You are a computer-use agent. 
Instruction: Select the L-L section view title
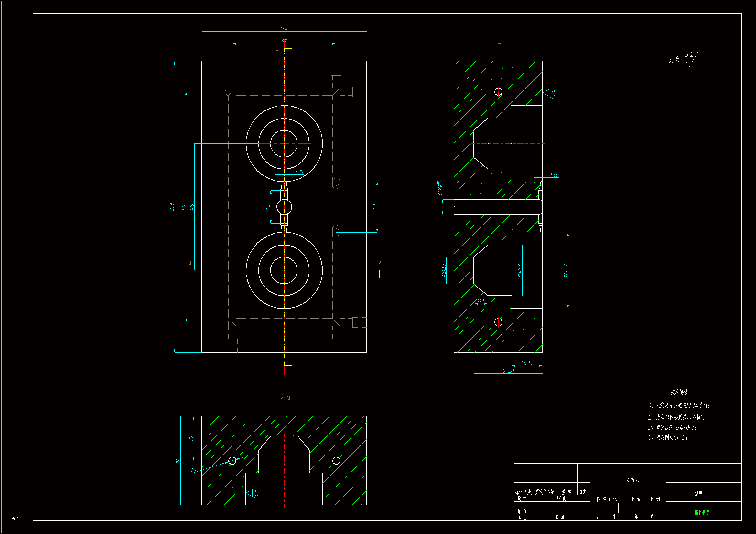499,43
